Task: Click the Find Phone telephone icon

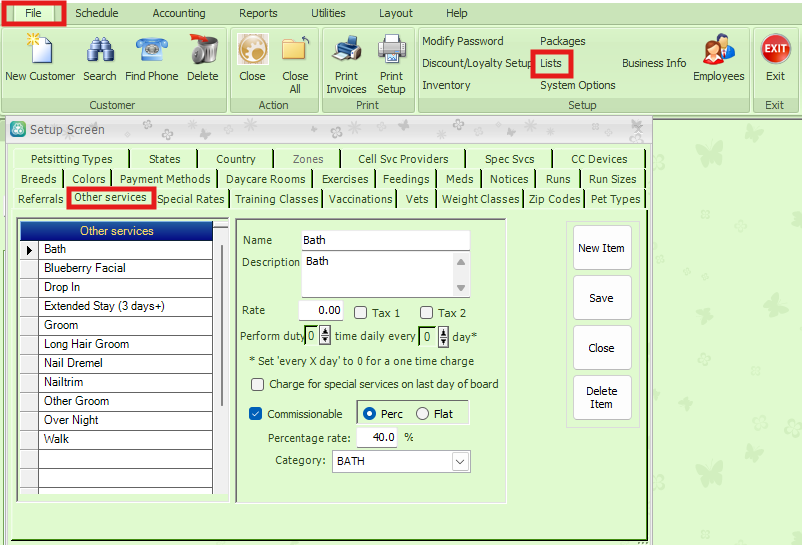Action: pyautogui.click(x=151, y=50)
